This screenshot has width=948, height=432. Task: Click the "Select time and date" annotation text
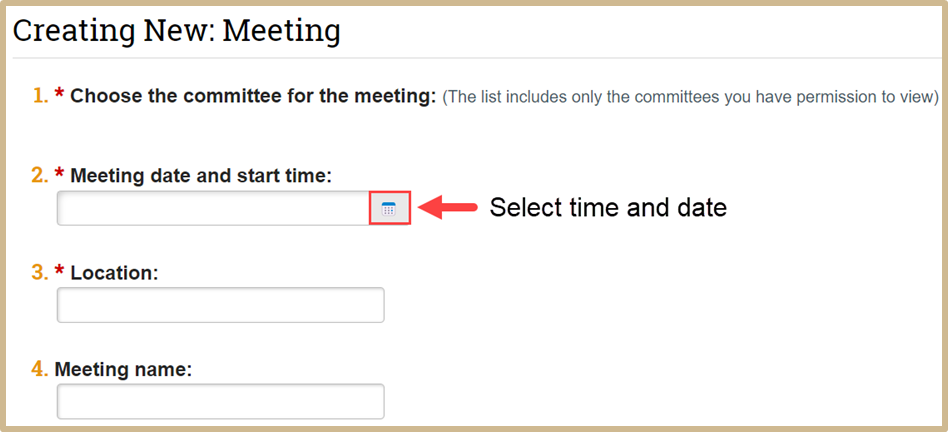pos(607,208)
